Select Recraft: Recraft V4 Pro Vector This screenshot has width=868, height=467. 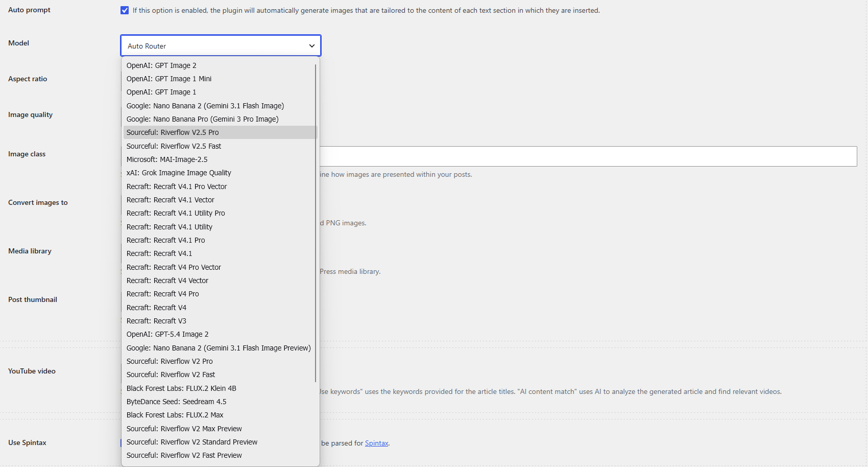coord(220,267)
